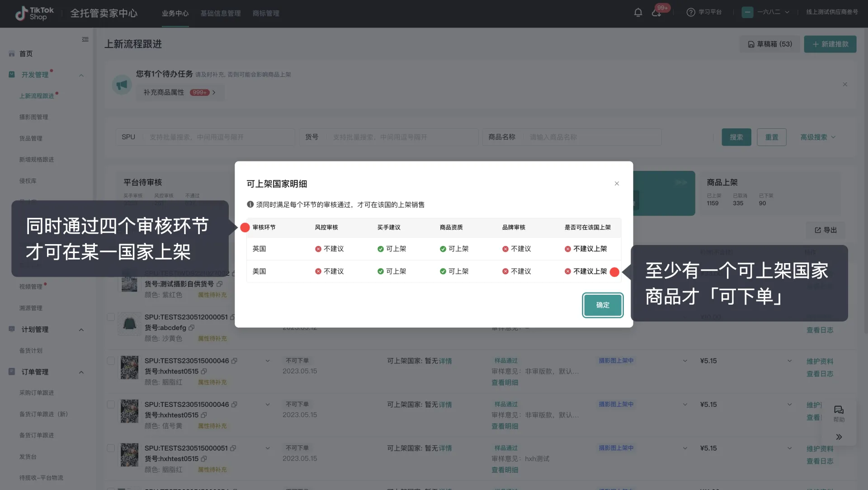
Task: Expand row chevron for SPU TESTS230515000051
Action: [x=268, y=448]
